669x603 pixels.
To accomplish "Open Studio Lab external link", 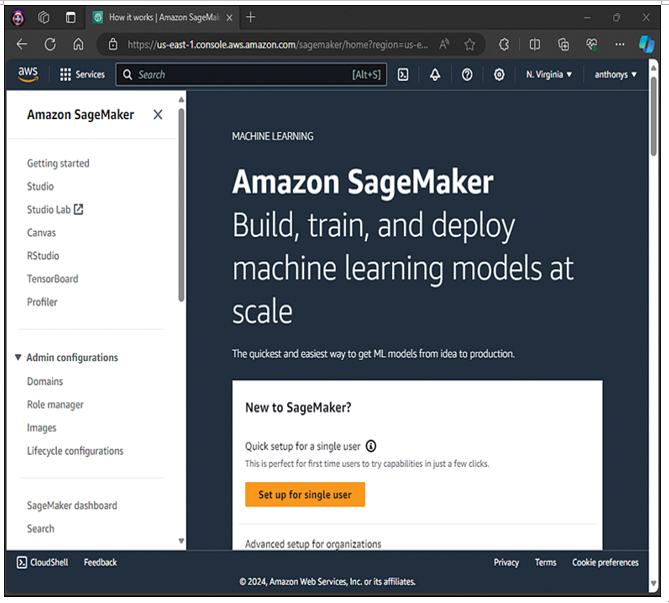I will coord(55,210).
